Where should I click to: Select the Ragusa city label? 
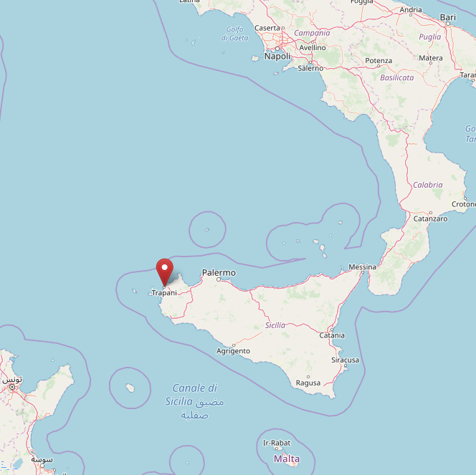tap(308, 383)
